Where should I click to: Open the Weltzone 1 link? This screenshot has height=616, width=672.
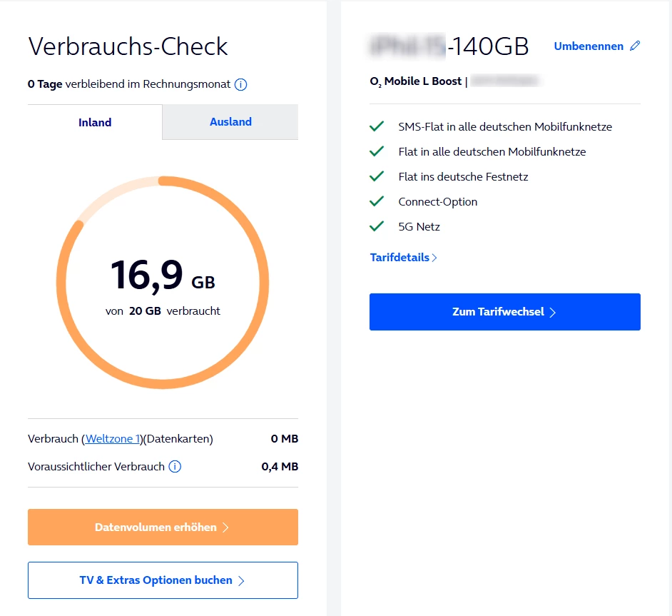point(114,439)
